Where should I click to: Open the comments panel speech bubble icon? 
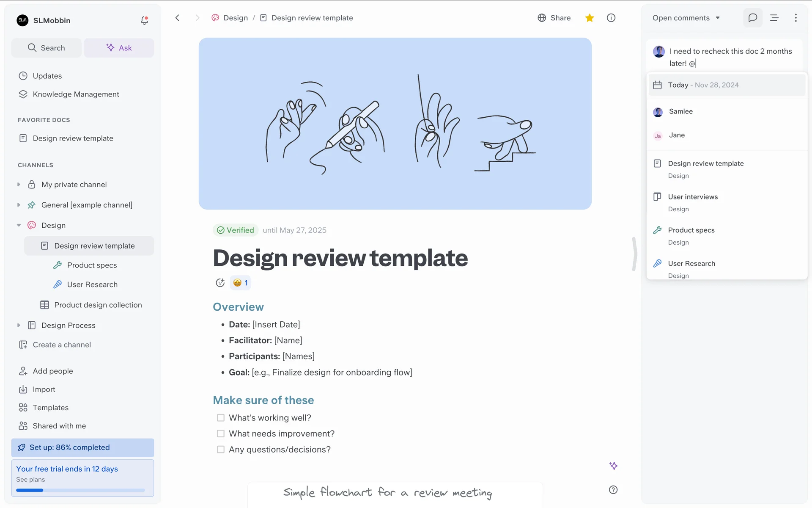click(752, 18)
